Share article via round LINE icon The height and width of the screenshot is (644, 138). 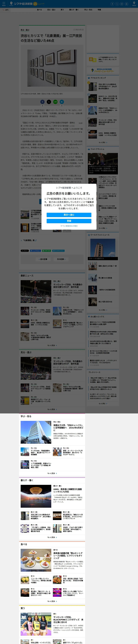tap(55, 102)
